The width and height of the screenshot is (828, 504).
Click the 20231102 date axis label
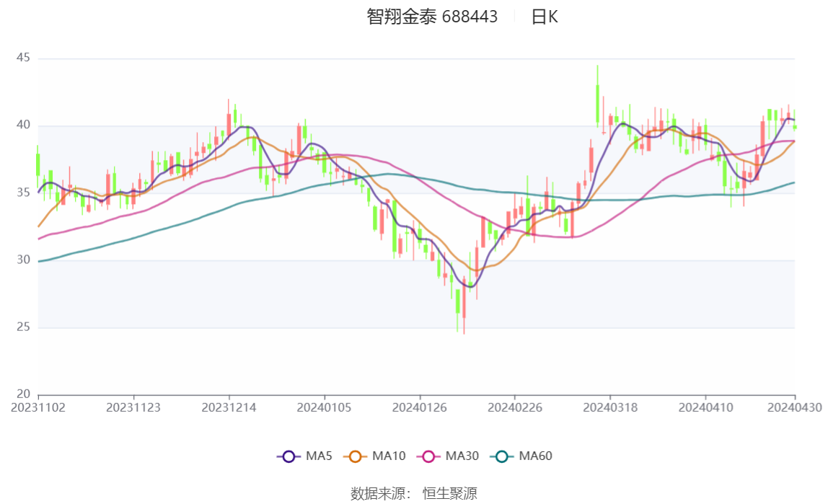tap(38, 407)
